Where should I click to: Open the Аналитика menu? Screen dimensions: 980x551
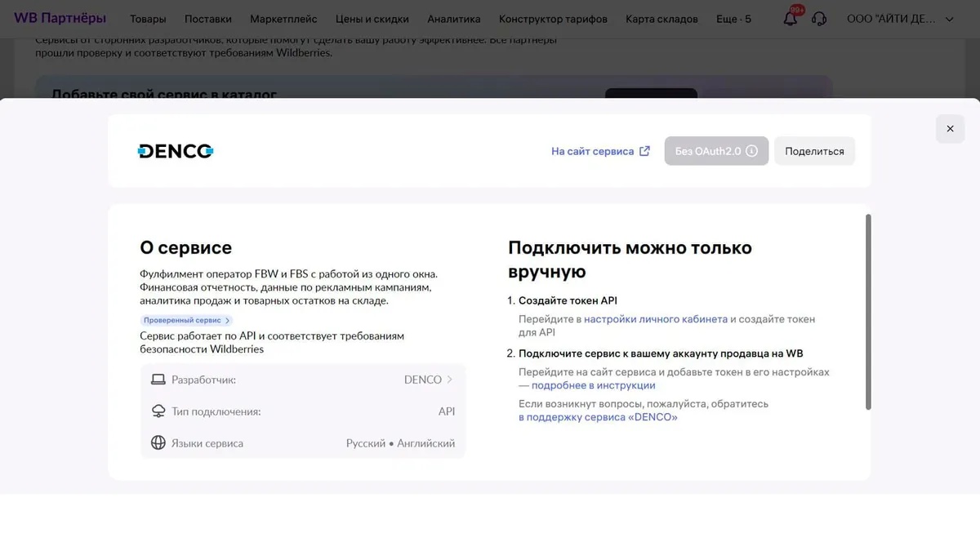coord(454,19)
